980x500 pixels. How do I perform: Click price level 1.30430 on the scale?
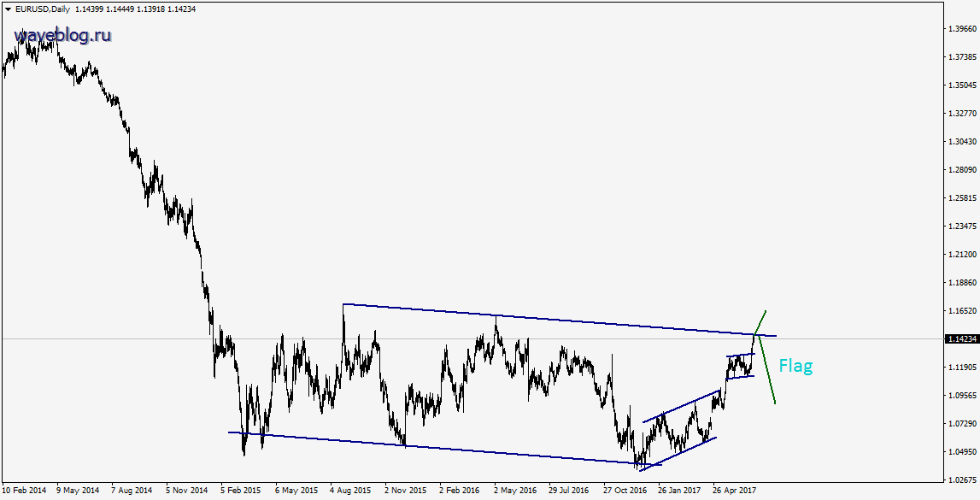click(961, 142)
